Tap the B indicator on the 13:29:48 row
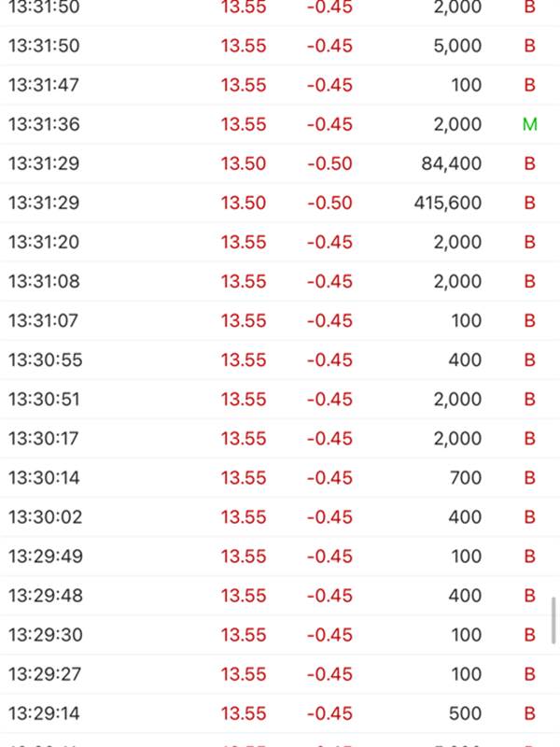The image size is (560, 747). click(529, 596)
